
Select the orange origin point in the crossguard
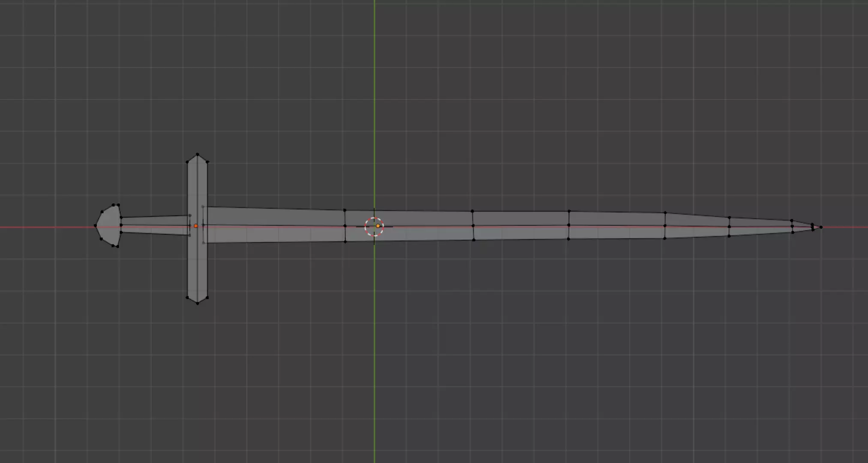196,225
